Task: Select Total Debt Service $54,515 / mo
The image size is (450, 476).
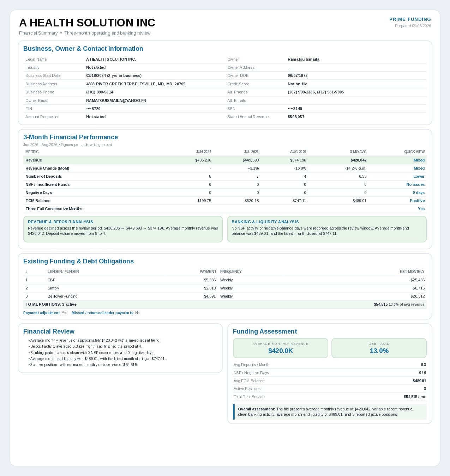Action: 415,397
